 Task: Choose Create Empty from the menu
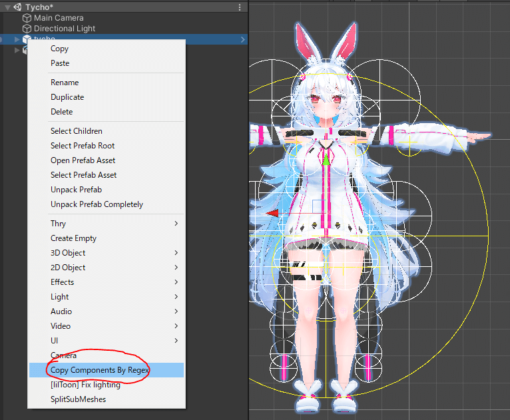click(107, 238)
